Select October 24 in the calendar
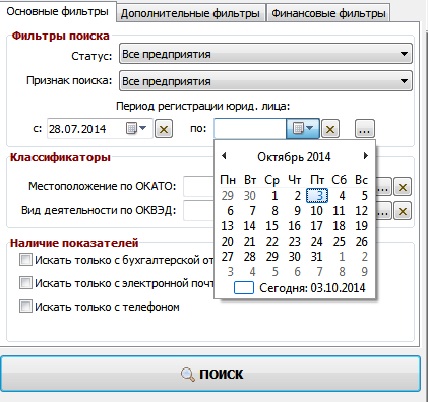Viewport: 428px width, 402px height. tap(316, 241)
